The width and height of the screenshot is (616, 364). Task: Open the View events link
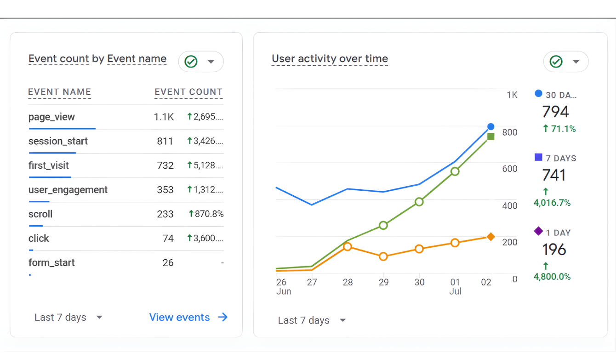(179, 317)
